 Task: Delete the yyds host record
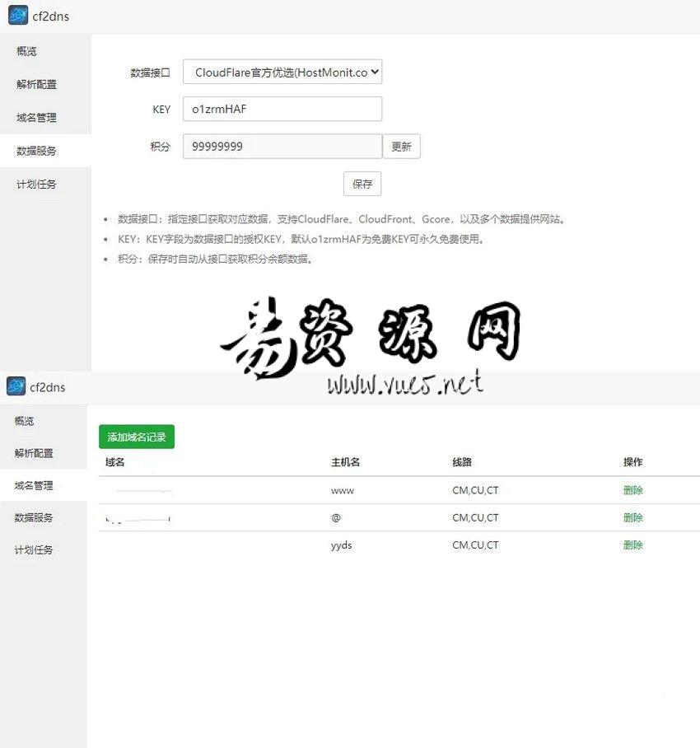[632, 545]
